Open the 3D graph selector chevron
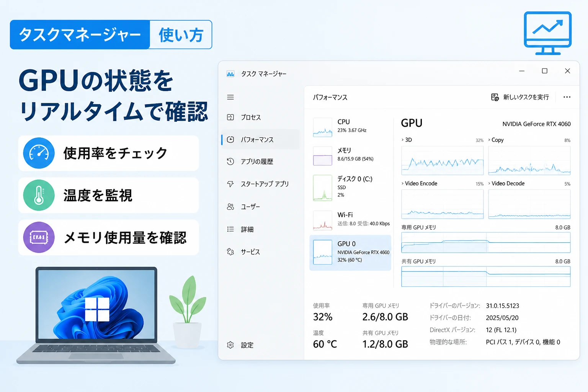588x392 pixels. tap(402, 140)
